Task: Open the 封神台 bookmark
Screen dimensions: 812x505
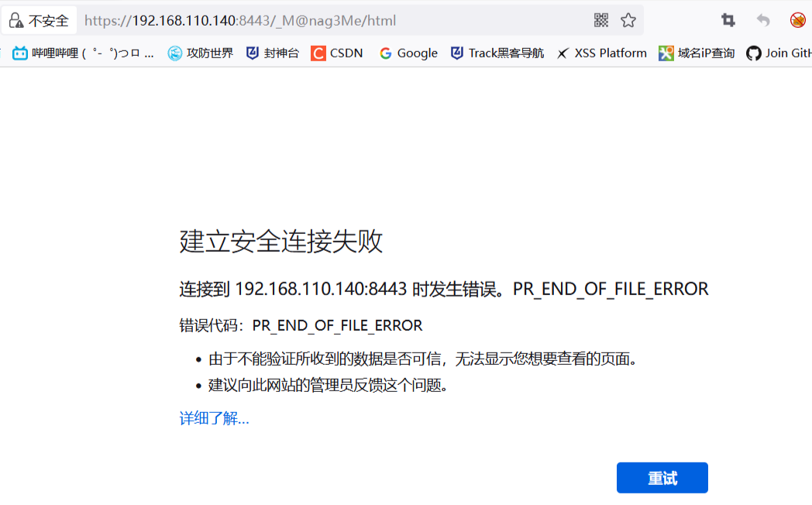Action: pyautogui.click(x=273, y=53)
